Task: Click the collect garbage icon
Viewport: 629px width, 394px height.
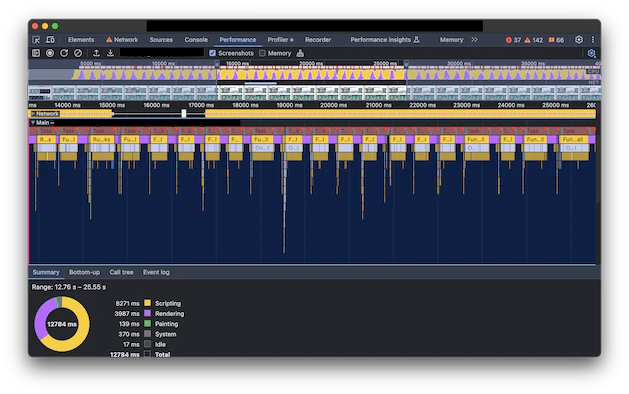Action: click(x=300, y=53)
